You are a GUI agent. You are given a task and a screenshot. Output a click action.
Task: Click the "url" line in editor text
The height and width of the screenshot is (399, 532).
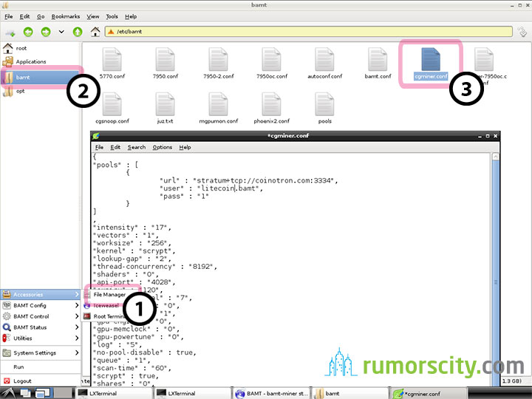tap(249, 180)
